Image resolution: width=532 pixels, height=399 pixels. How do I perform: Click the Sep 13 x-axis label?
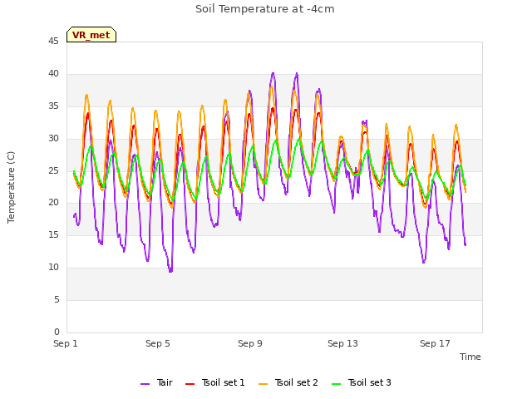click(342, 343)
